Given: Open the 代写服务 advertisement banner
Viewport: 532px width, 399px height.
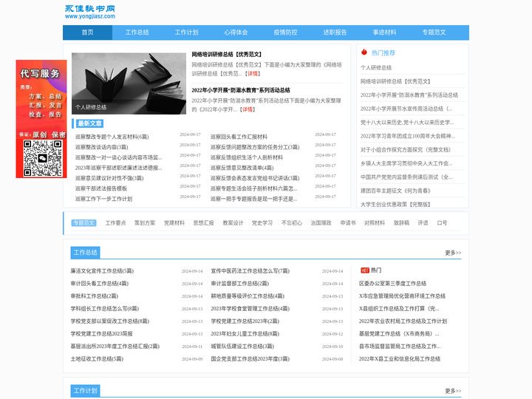Looking at the screenshot, I should (x=41, y=119).
